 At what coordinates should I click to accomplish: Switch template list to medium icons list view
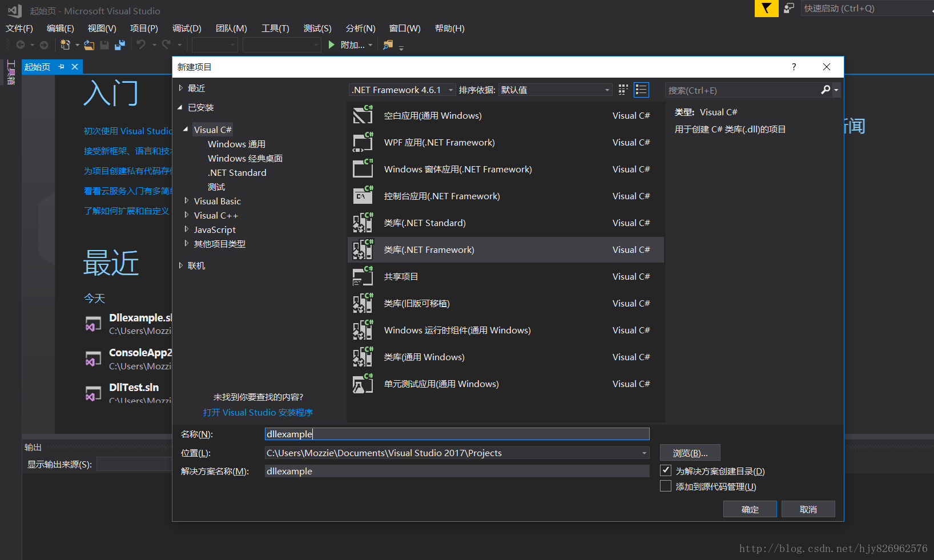(x=641, y=90)
